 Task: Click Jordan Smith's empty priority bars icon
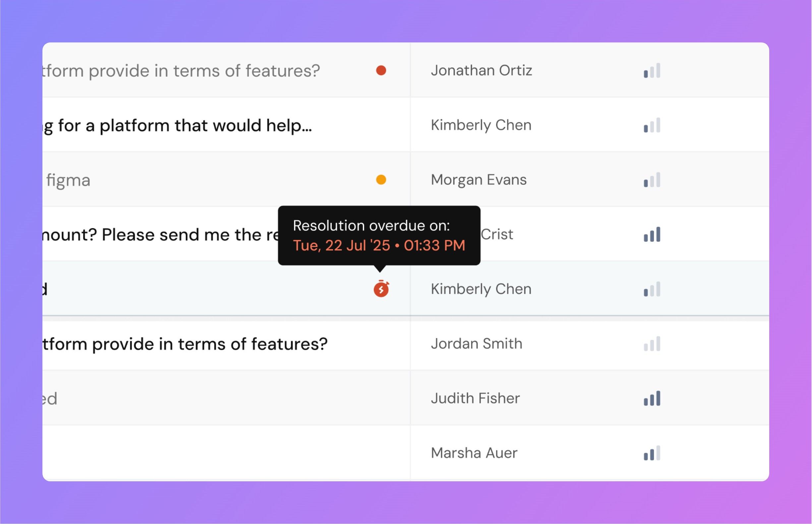(652, 344)
